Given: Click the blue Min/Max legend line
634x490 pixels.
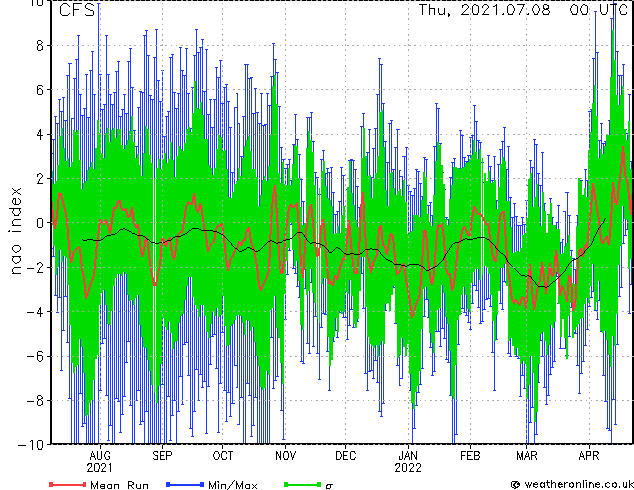Looking at the screenshot, I should 185,484.
